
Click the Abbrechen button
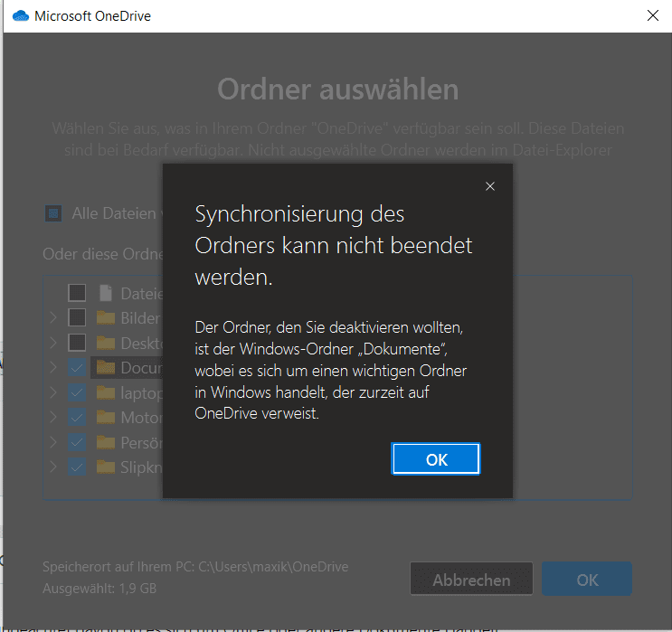471,580
